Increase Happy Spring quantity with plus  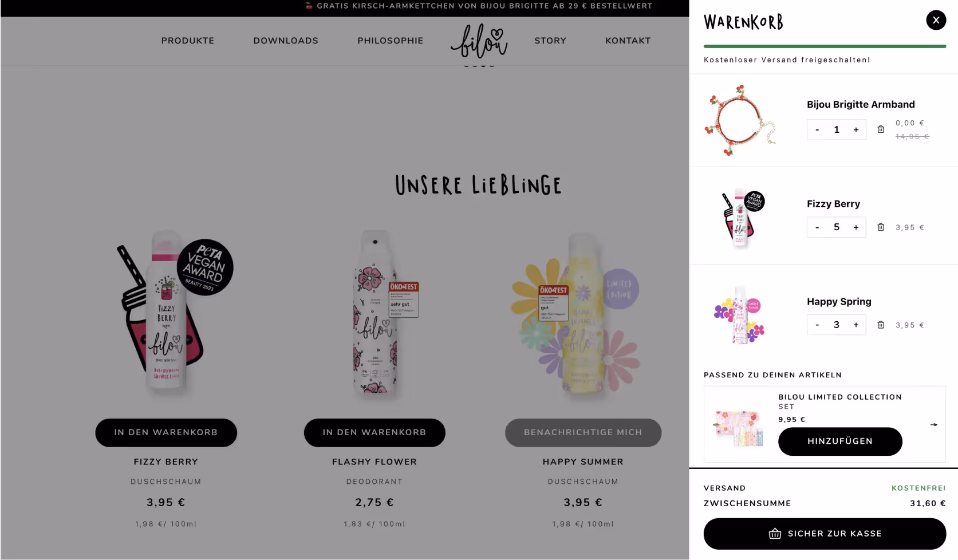[x=856, y=325]
